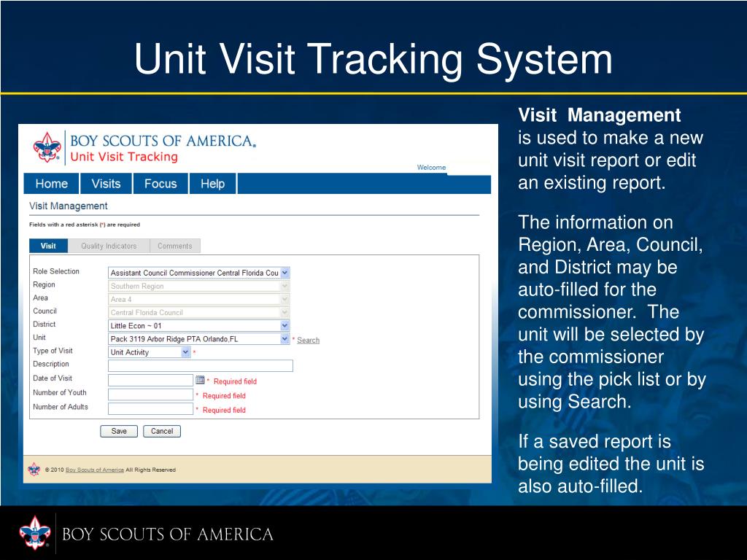747x560 pixels.
Task: Click the 'BOY SCOUTS OF AMERICA' header title text
Action: 163,141
